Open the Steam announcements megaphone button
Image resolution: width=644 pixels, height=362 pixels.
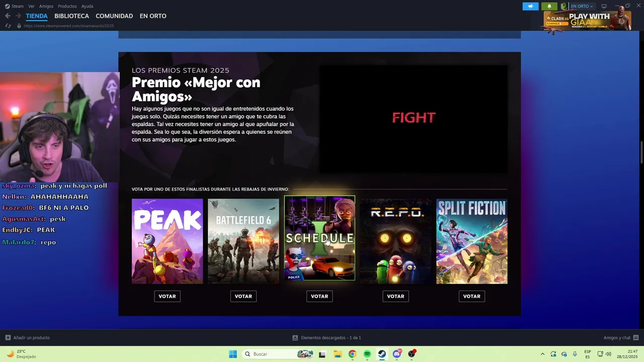tap(530, 6)
